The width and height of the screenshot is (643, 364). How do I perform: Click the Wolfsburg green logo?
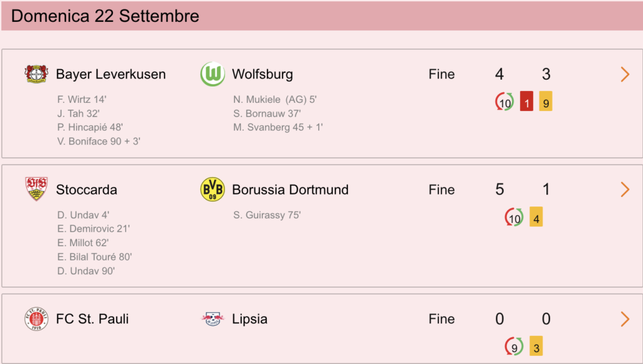212,74
